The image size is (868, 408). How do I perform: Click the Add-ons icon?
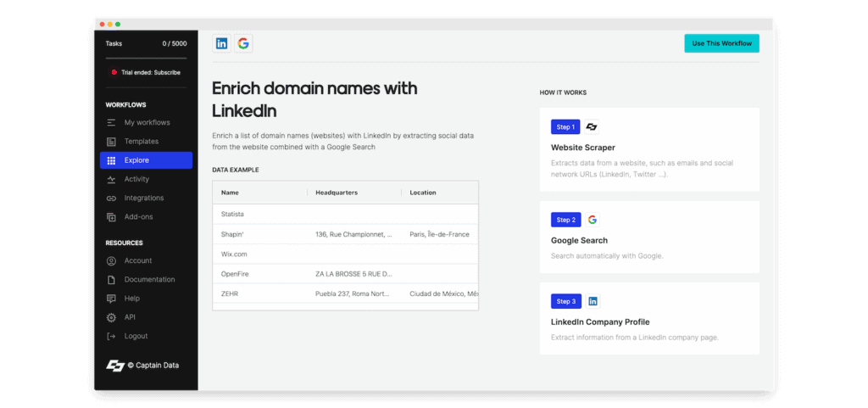[111, 217]
